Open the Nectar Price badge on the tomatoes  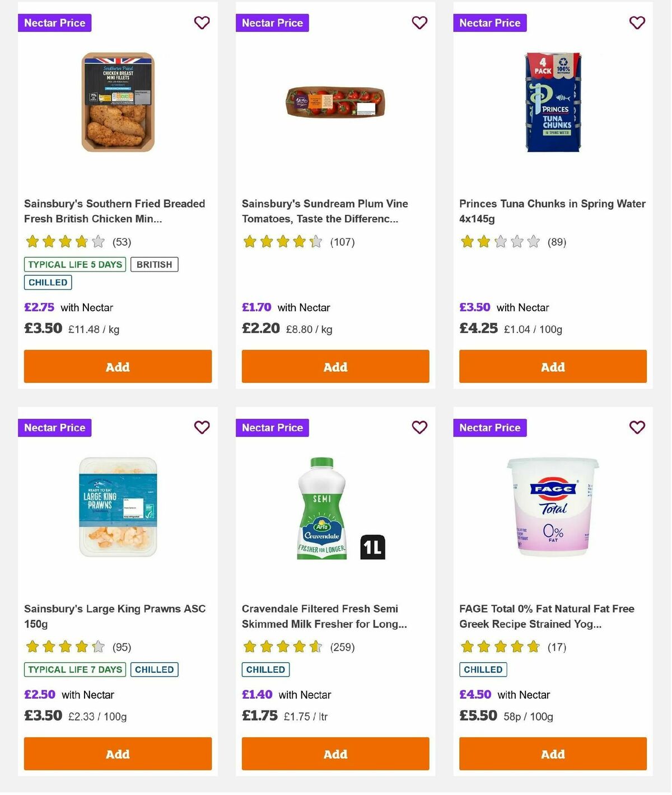272,23
